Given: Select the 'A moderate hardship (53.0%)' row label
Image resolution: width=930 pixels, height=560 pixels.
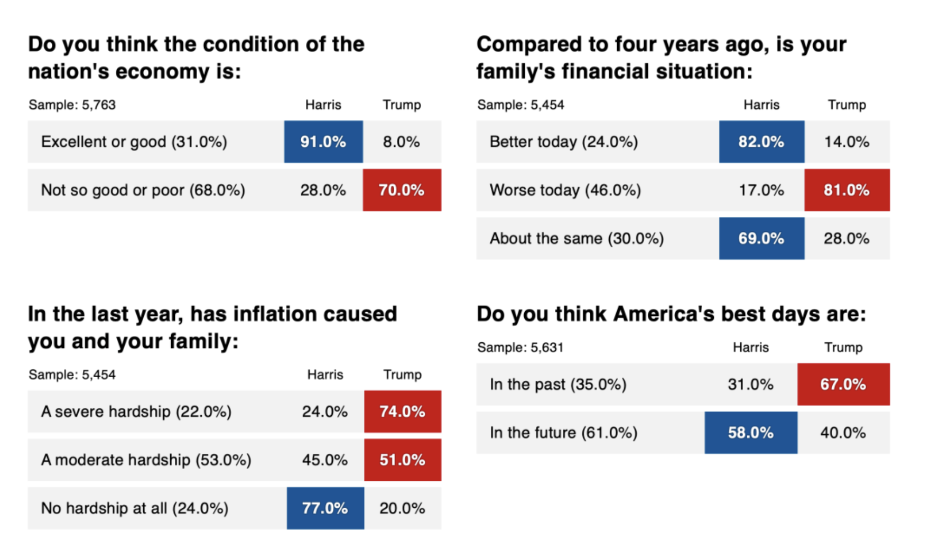Looking at the screenshot, I should [146, 460].
